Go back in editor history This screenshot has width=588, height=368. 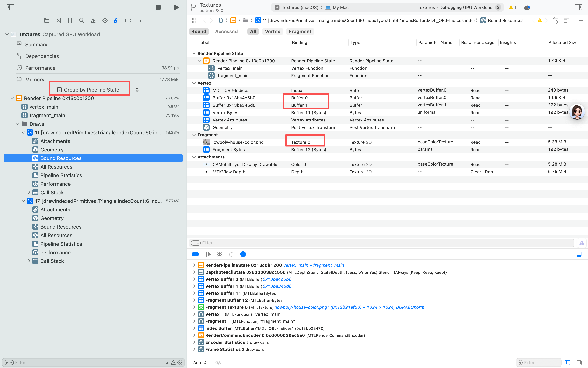click(x=204, y=20)
